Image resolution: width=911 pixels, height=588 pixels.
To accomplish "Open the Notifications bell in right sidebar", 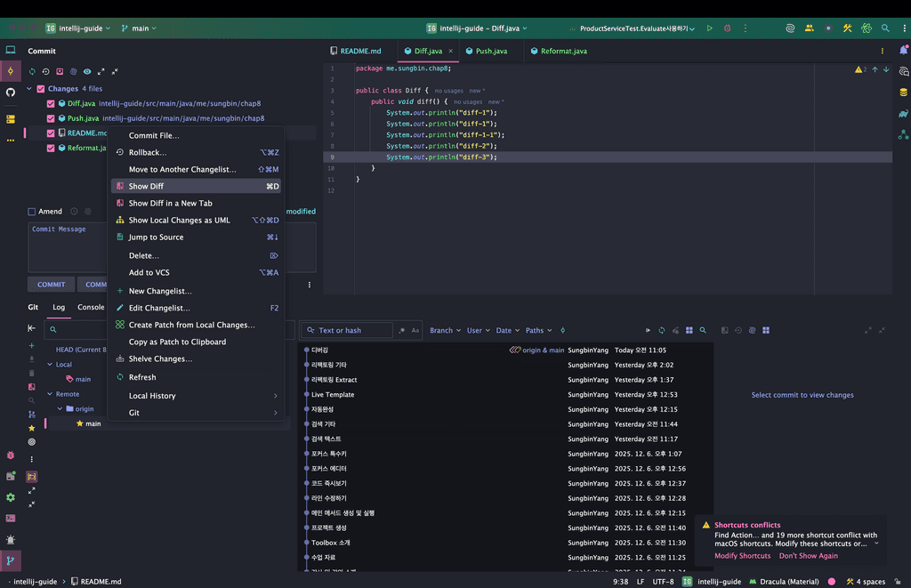I will (903, 51).
